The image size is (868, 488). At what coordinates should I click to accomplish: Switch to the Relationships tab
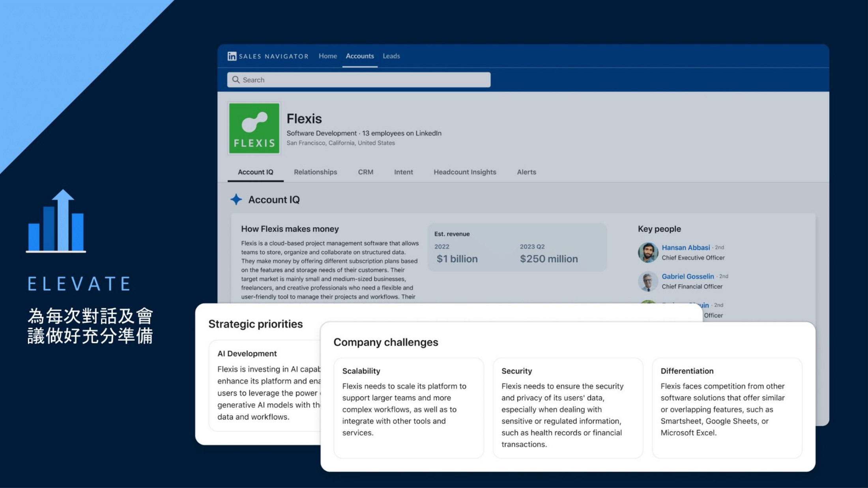[316, 172]
